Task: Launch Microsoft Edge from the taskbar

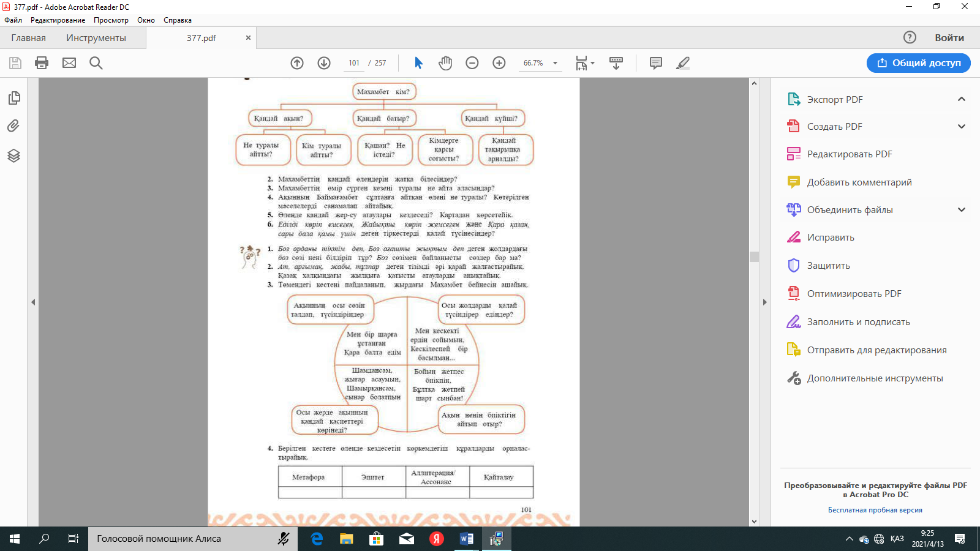Action: (x=317, y=539)
